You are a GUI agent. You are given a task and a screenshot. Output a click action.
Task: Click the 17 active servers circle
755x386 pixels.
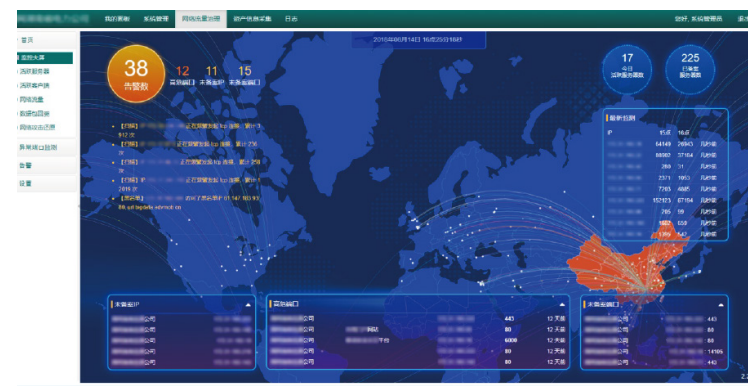click(627, 69)
